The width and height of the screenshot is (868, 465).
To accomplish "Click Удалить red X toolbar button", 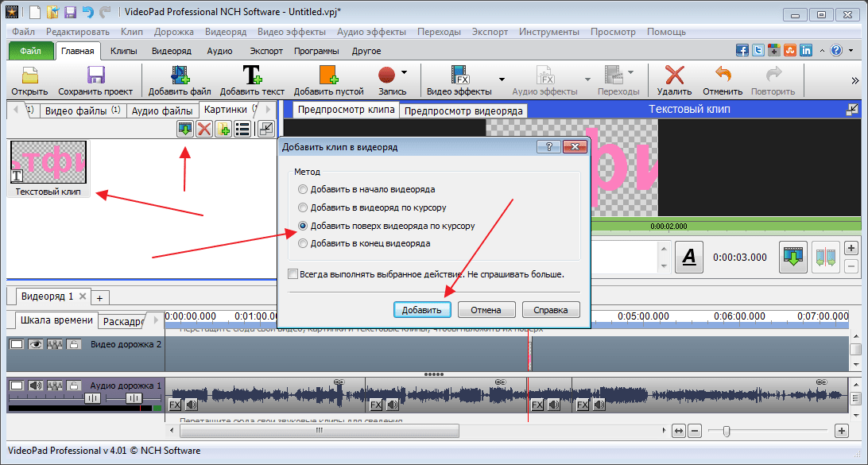I will tap(674, 81).
